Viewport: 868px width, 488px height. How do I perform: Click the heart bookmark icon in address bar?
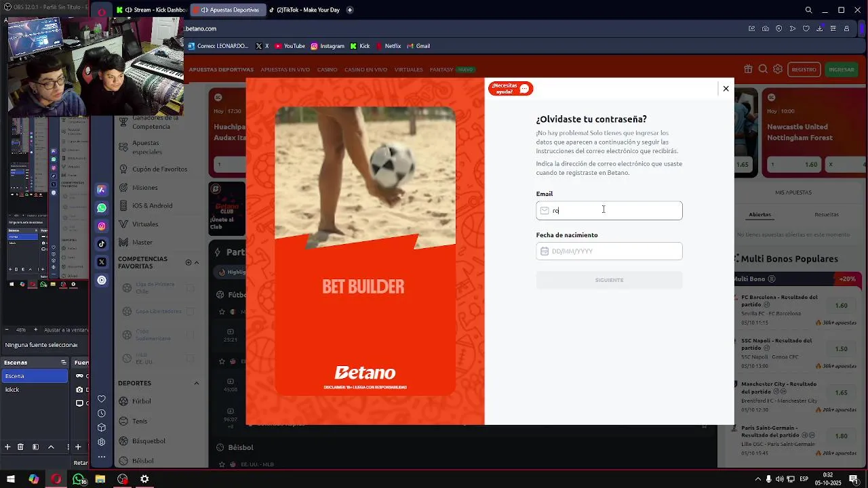[x=806, y=28]
